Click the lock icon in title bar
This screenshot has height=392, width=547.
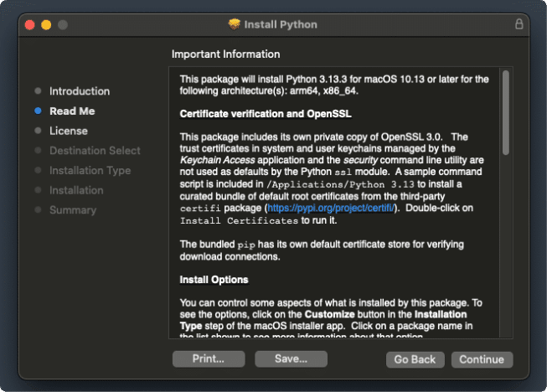pyautogui.click(x=519, y=24)
